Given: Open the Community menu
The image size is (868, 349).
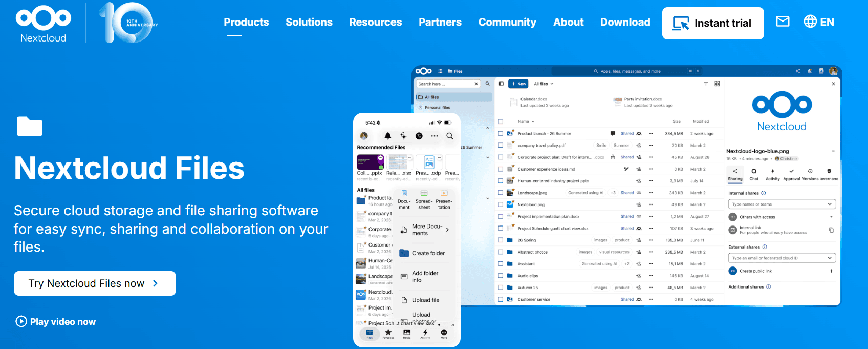Looking at the screenshot, I should tap(507, 22).
